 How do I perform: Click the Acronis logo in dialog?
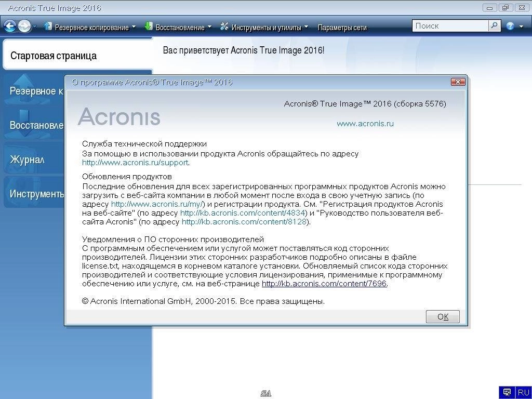click(x=119, y=116)
